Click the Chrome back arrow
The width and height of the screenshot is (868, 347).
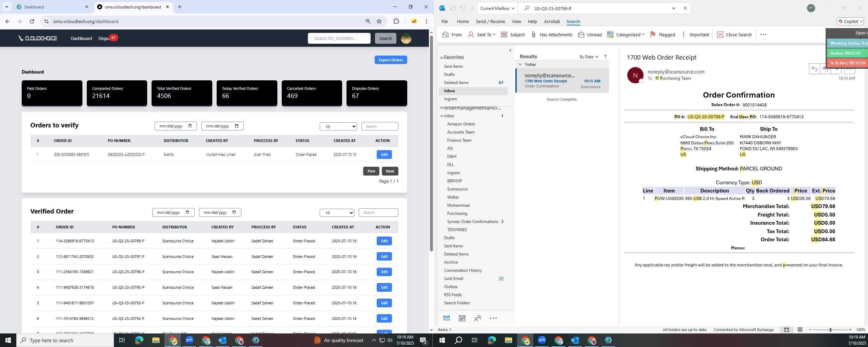click(7, 21)
